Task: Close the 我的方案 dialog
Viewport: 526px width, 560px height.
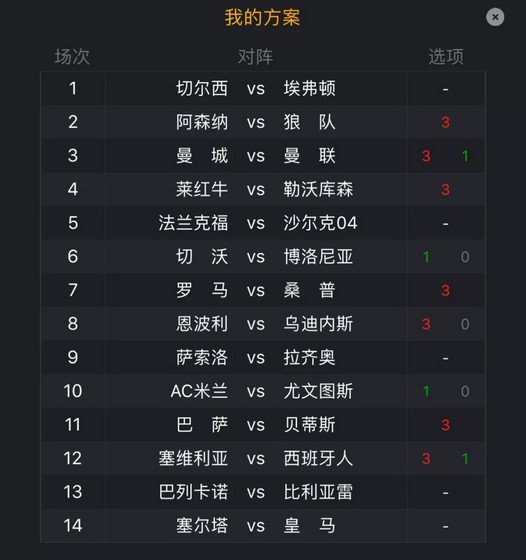Action: [x=495, y=17]
